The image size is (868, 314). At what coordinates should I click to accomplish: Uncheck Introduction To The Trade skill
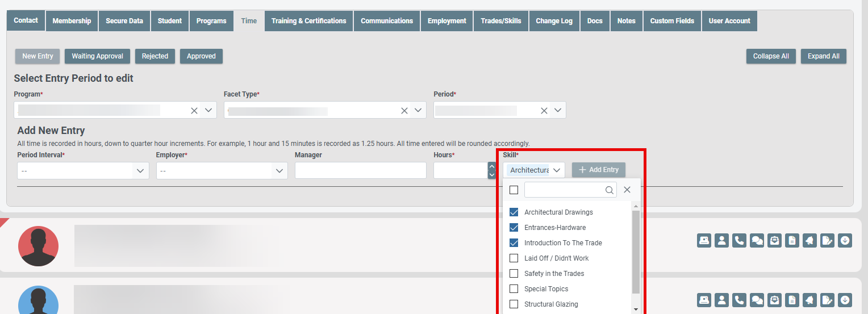click(x=514, y=242)
